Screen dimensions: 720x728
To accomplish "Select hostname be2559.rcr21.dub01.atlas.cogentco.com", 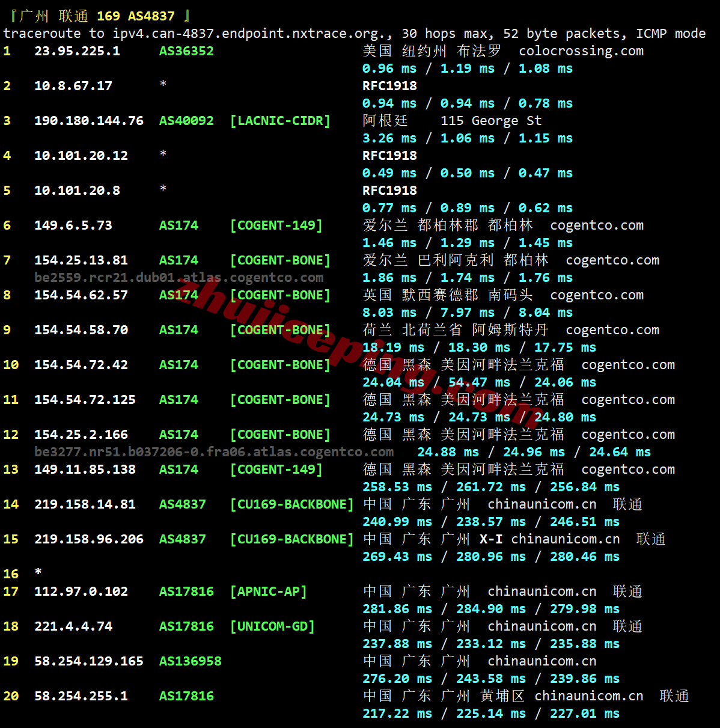I will [179, 278].
